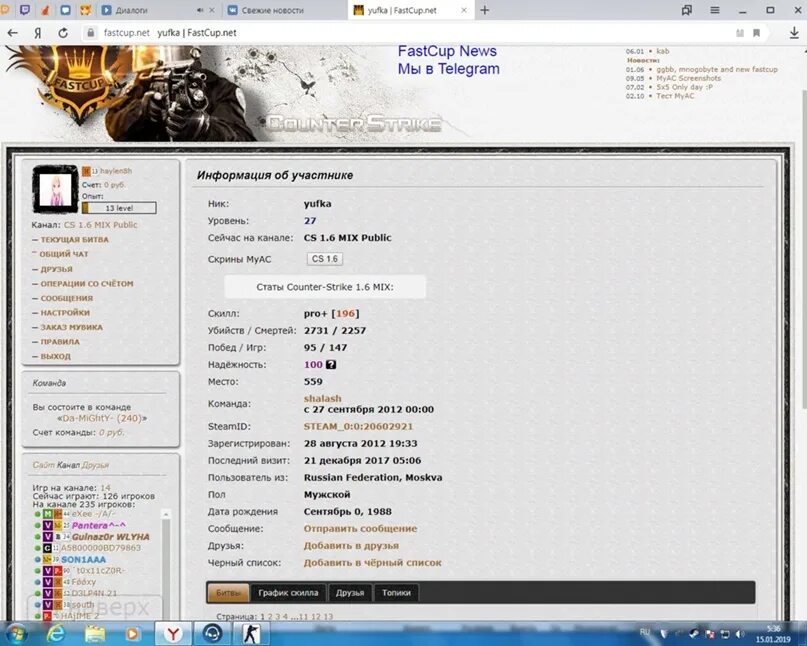The width and height of the screenshot is (807, 646).
Task: Open the shalash team link
Action: tap(322, 398)
